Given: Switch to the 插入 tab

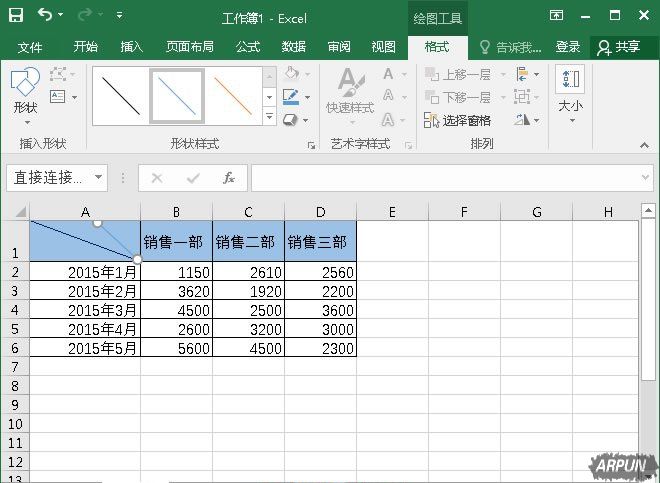Looking at the screenshot, I should (x=132, y=46).
